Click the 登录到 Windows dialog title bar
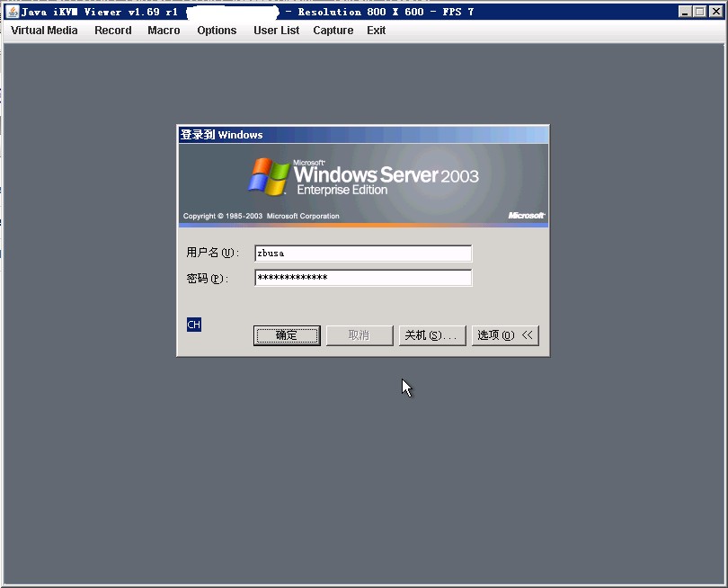This screenshot has width=728, height=588. (363, 135)
